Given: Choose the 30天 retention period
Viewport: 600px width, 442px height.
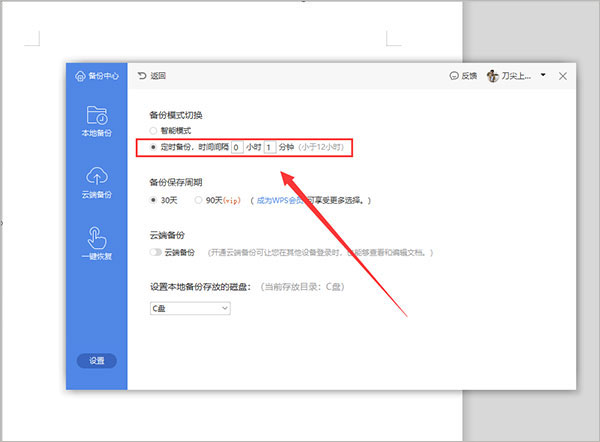Looking at the screenshot, I should coord(153,200).
